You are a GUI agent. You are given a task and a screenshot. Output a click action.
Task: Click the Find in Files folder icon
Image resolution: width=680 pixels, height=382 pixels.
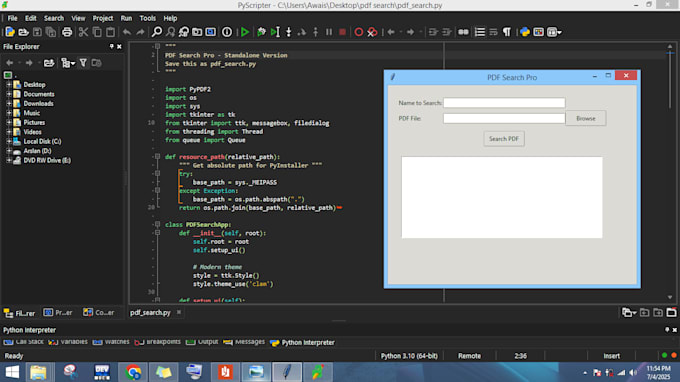point(197,32)
